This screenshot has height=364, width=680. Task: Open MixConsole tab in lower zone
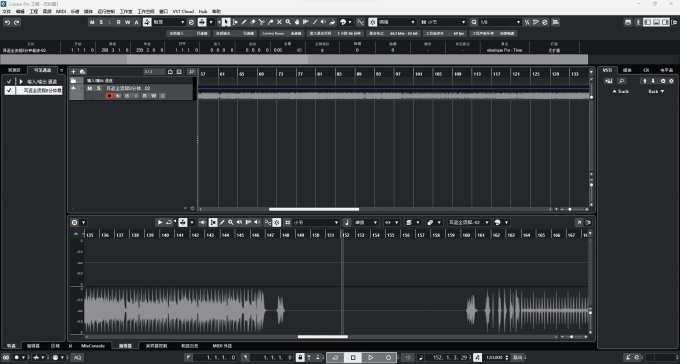[x=93, y=346]
